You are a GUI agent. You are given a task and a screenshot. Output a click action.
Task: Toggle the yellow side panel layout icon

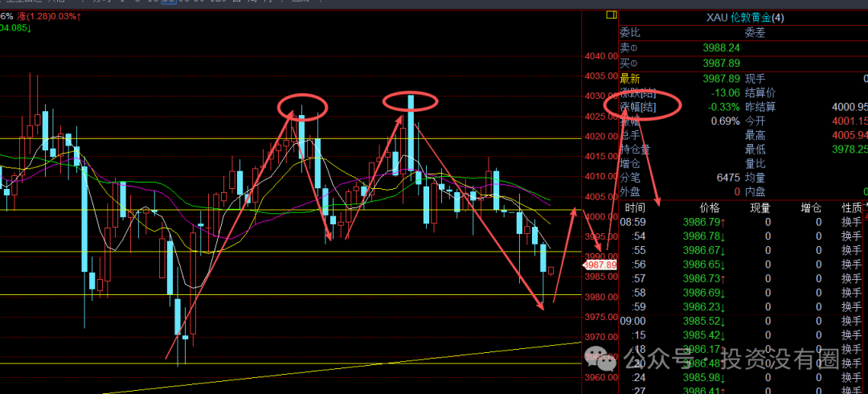click(x=611, y=15)
